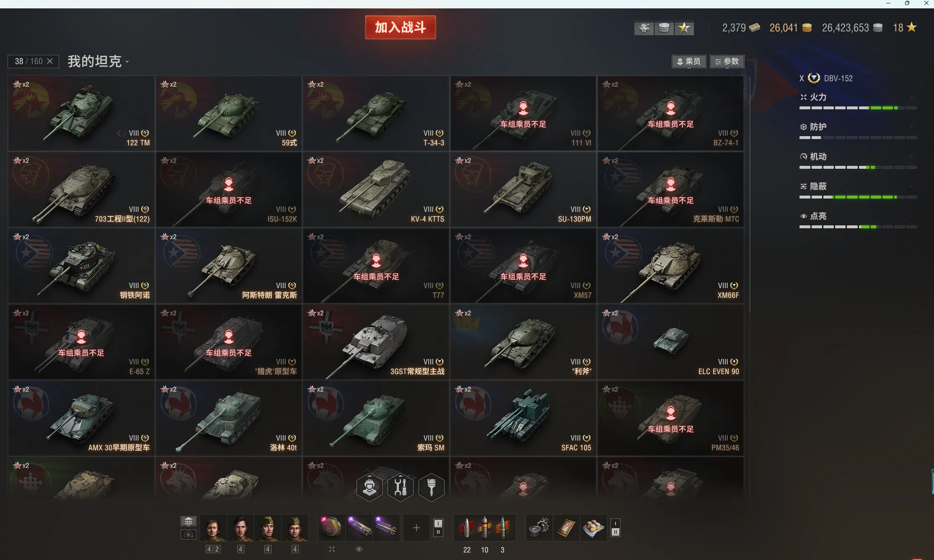Open the wrench equipment hexagon icon
Image resolution: width=934 pixels, height=560 pixels.
pos(401,487)
